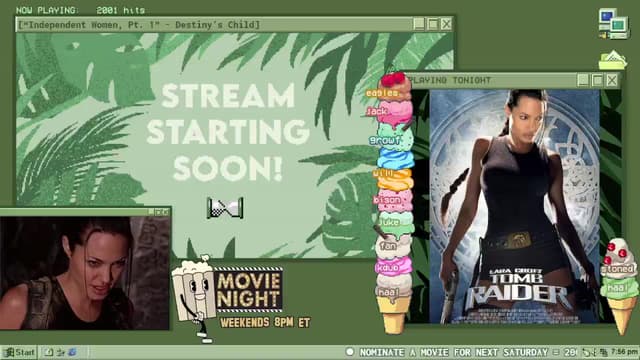
Task: Click the Playing Tonight window title
Action: 450,80
